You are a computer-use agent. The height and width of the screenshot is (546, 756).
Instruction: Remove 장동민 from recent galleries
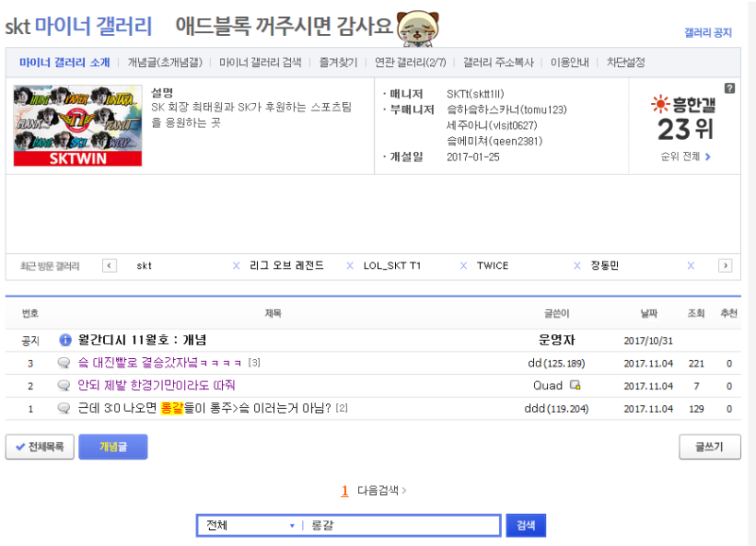pos(691,265)
